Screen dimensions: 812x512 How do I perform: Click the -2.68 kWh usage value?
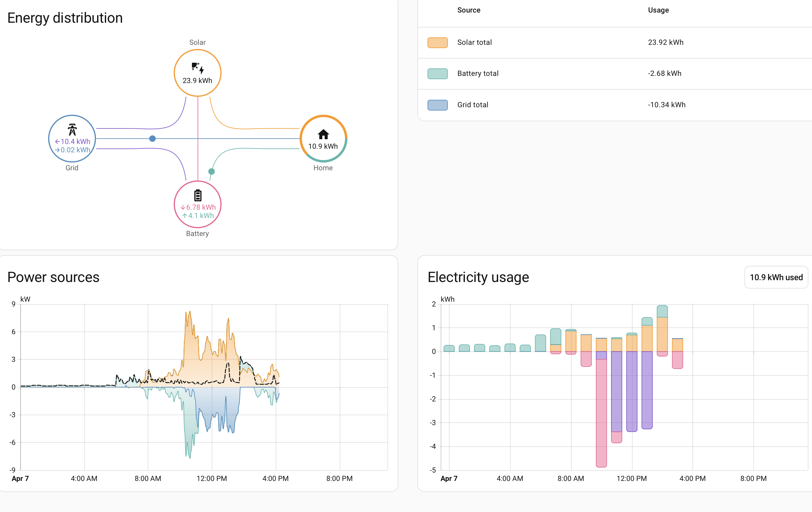665,73
